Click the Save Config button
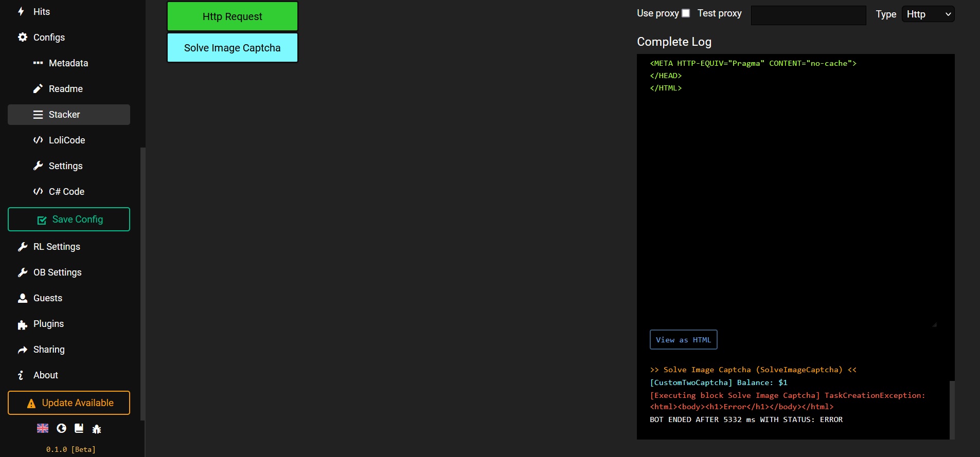 click(69, 220)
